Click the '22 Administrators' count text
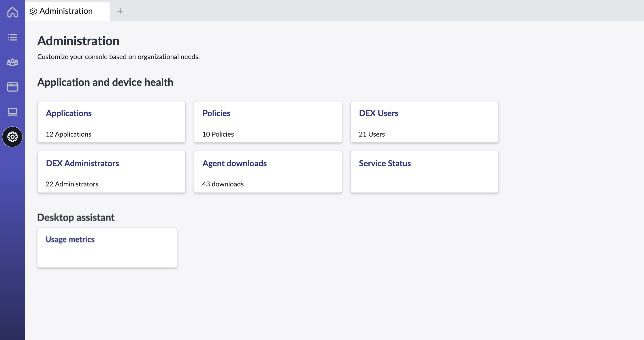The width and height of the screenshot is (644, 340). tap(72, 184)
